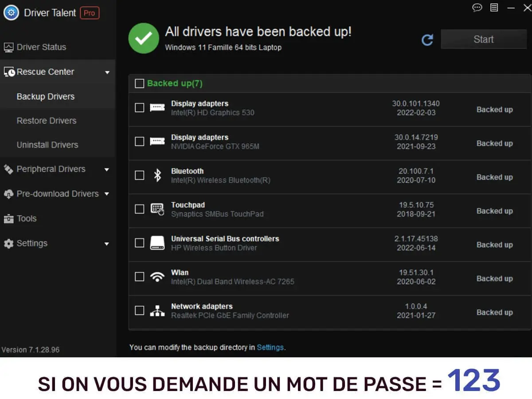This screenshot has width=532, height=399.
Task: Go to Uninstall Drivers
Action: click(47, 145)
